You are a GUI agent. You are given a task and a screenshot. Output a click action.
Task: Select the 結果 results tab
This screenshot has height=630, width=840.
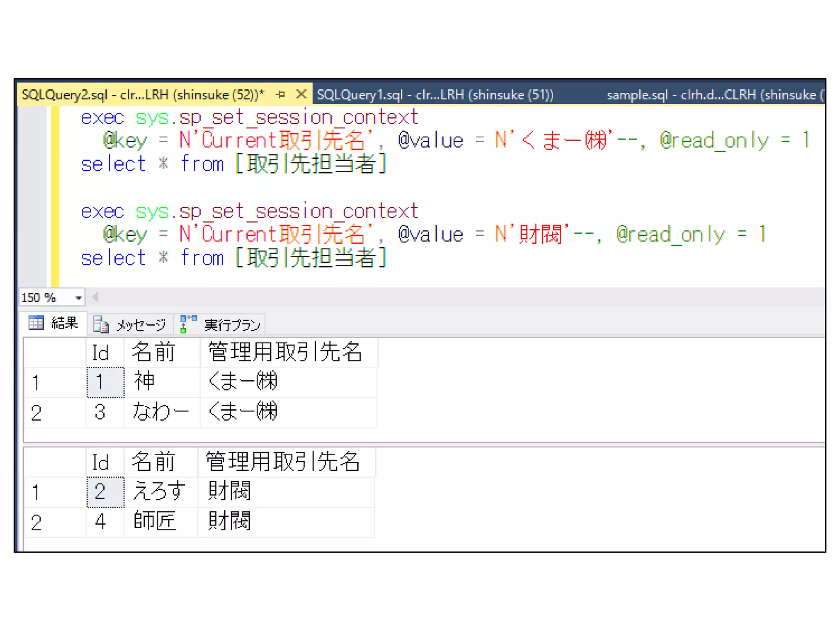click(x=64, y=323)
